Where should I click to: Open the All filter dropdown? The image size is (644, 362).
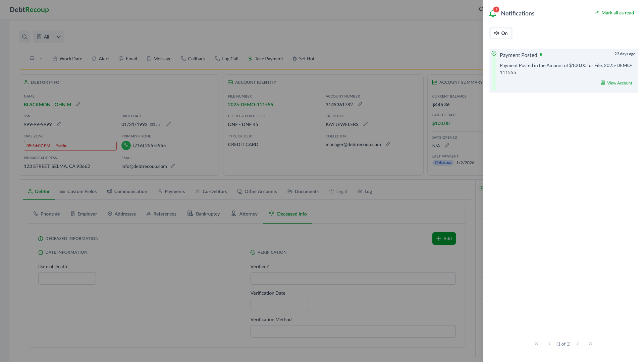[x=49, y=37]
